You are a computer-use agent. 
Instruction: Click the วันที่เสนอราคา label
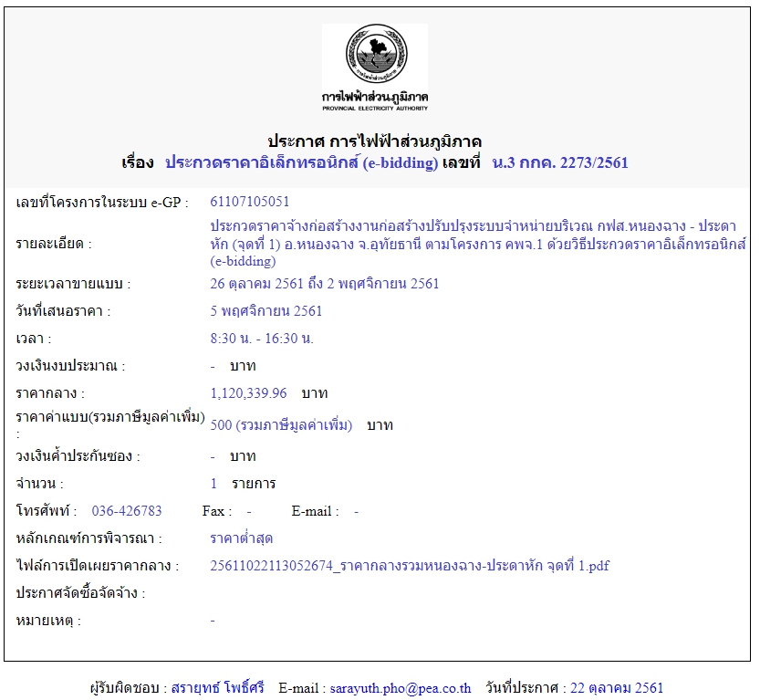pyautogui.click(x=63, y=310)
